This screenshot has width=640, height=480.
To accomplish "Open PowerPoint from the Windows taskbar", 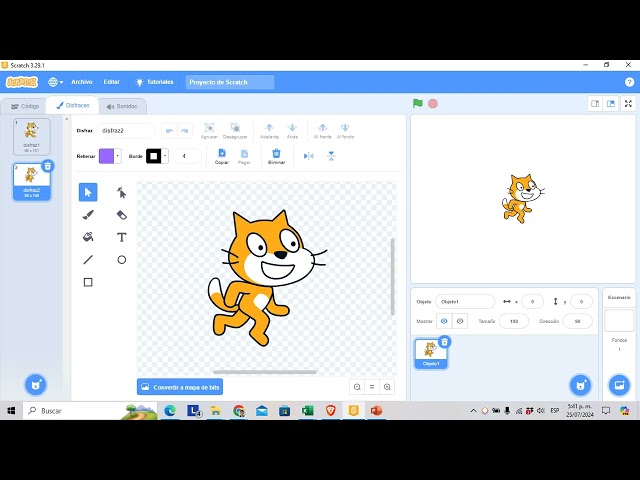I will coord(376,411).
